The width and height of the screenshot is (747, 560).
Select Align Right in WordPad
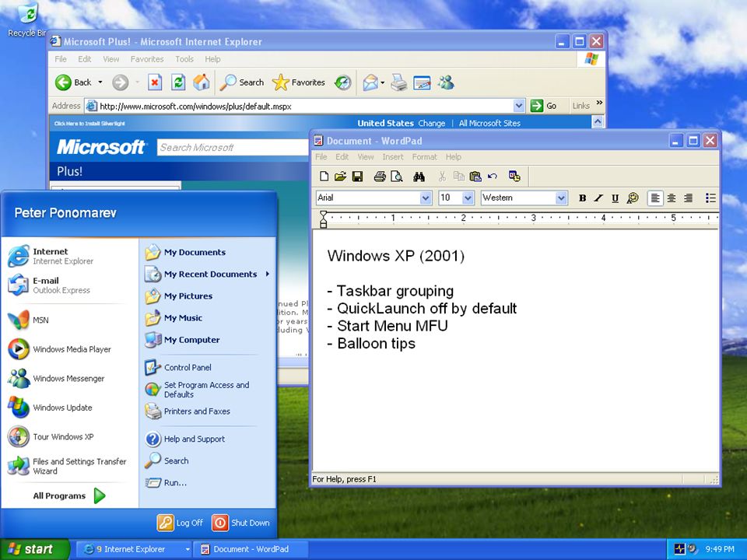tap(688, 198)
